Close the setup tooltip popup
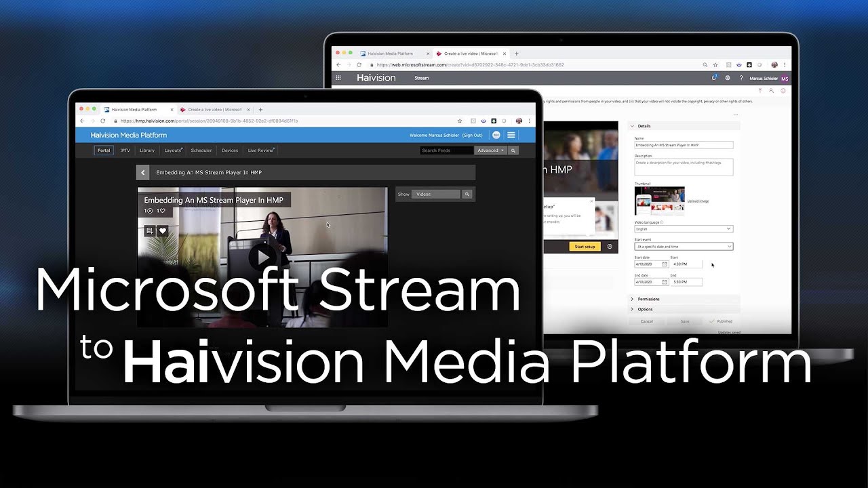Viewport: 868px width, 488px height. pyautogui.click(x=591, y=201)
